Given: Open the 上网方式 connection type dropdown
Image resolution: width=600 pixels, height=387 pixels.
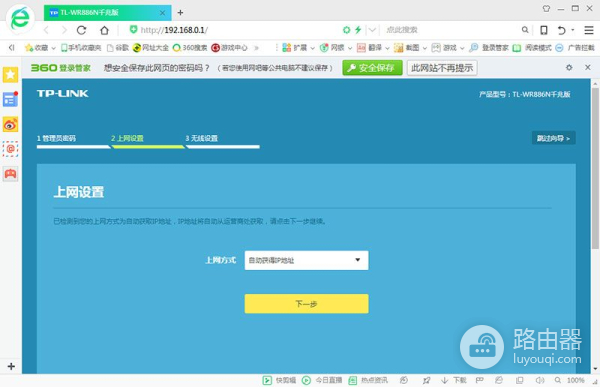Looking at the screenshot, I should (307, 260).
